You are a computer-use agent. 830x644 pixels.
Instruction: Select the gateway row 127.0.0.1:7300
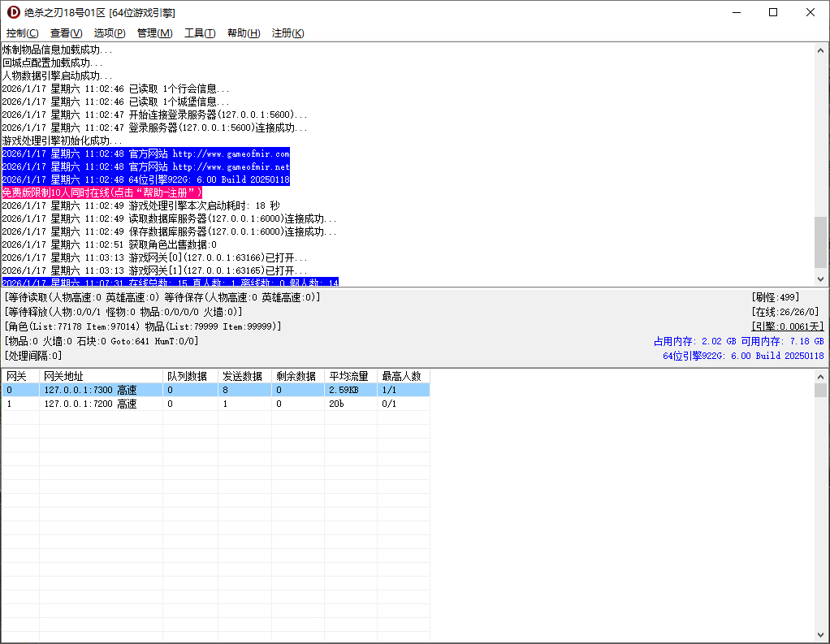[89, 390]
